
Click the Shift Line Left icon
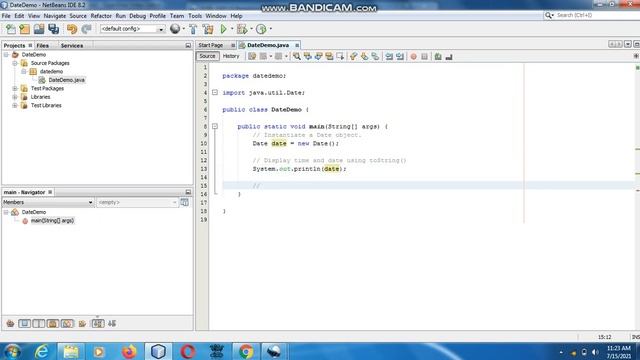coord(389,56)
